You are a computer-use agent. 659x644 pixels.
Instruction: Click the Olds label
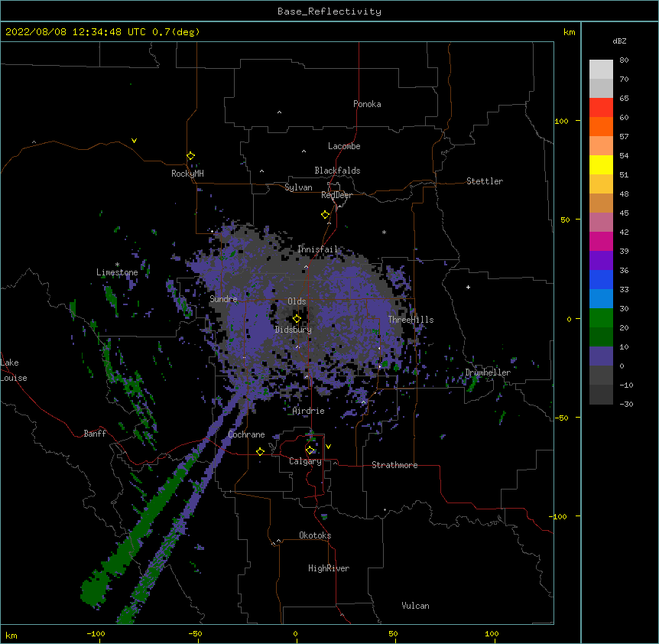coord(297,301)
